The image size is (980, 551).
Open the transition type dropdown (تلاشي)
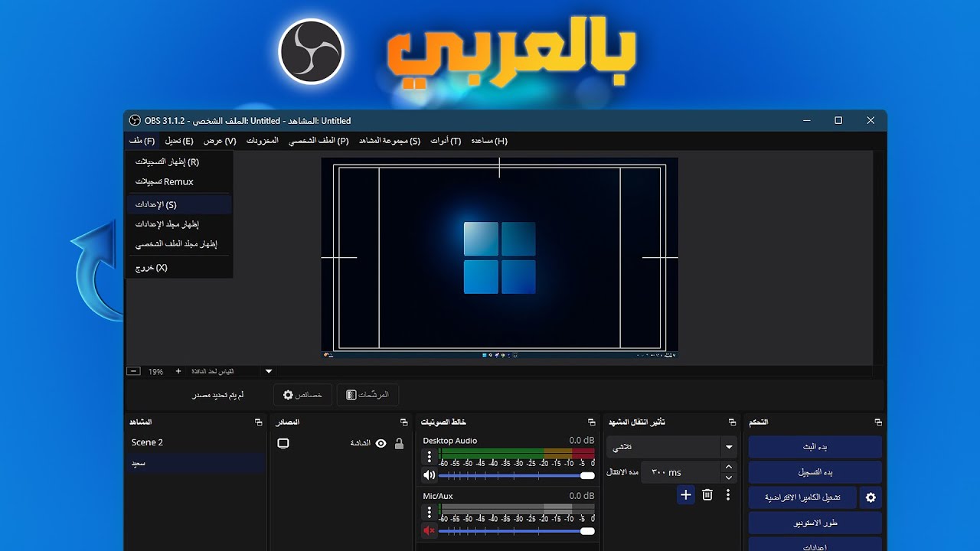click(671, 447)
